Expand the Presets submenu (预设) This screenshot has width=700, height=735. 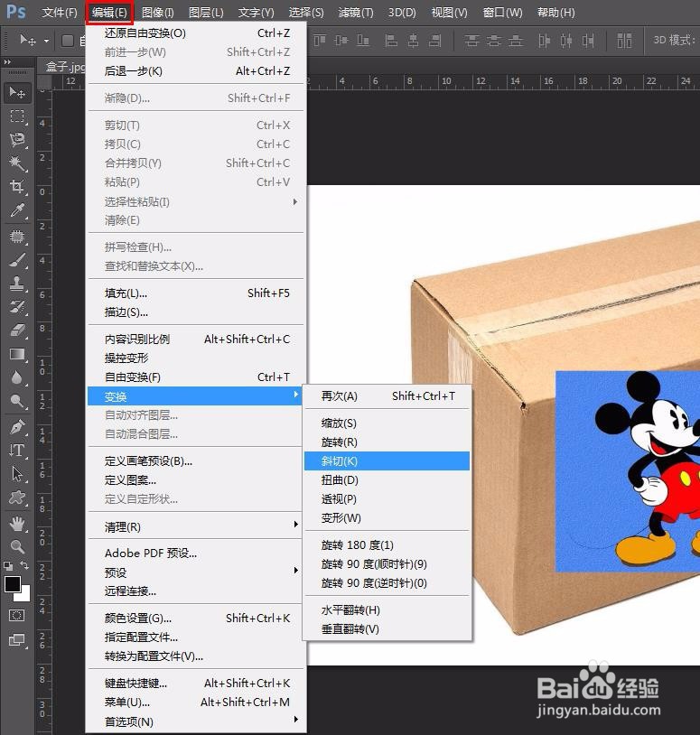coord(196,572)
